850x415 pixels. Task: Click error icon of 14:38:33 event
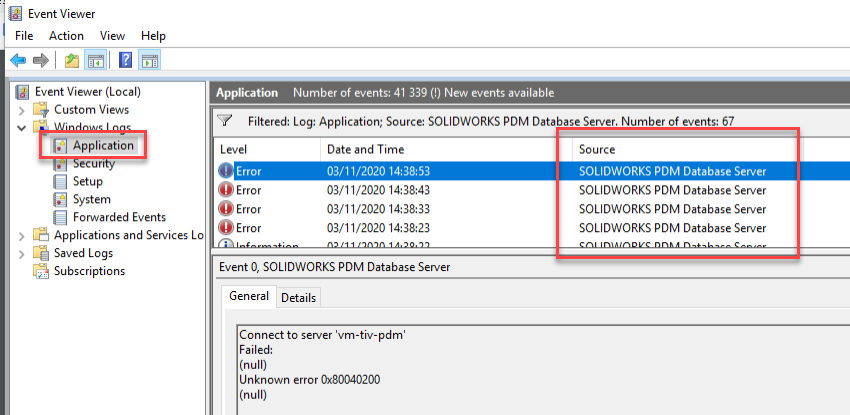click(x=226, y=209)
